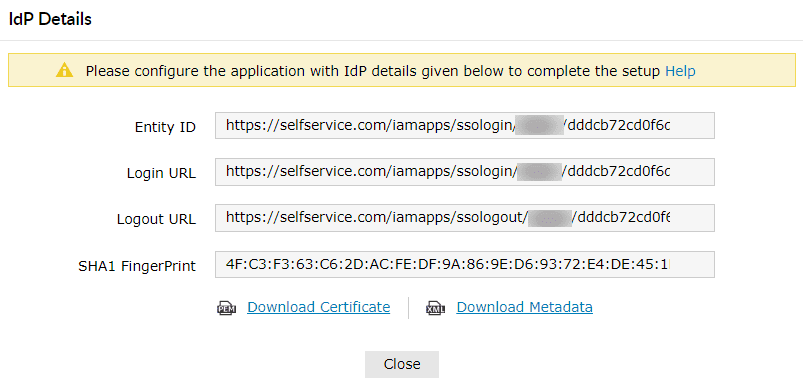Click the XML metadata file icon
Image resolution: width=803 pixels, height=385 pixels.
click(x=436, y=308)
